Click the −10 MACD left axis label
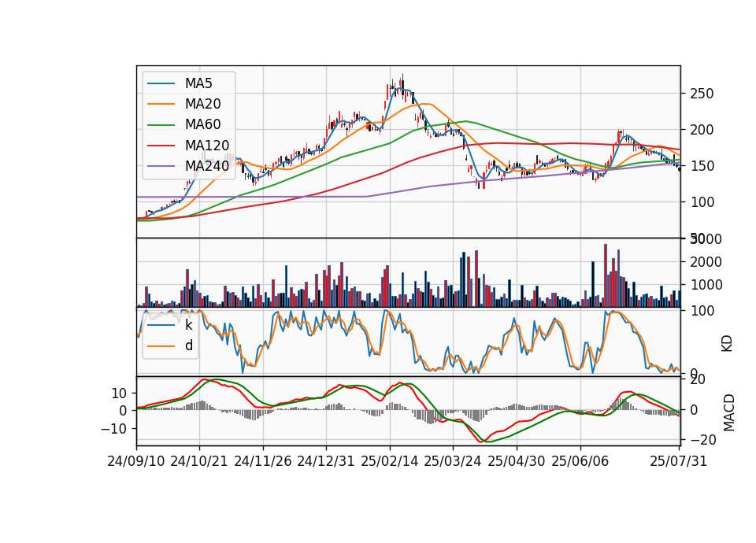 pos(113,429)
